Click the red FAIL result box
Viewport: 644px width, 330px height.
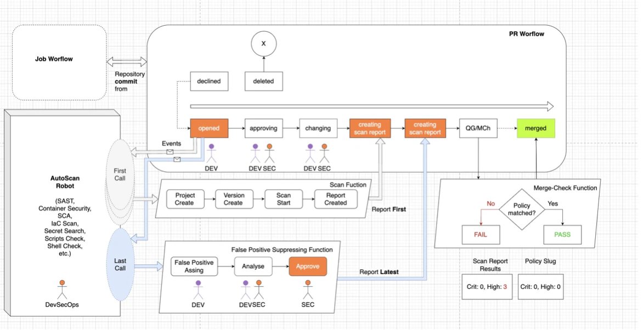pyautogui.click(x=481, y=235)
